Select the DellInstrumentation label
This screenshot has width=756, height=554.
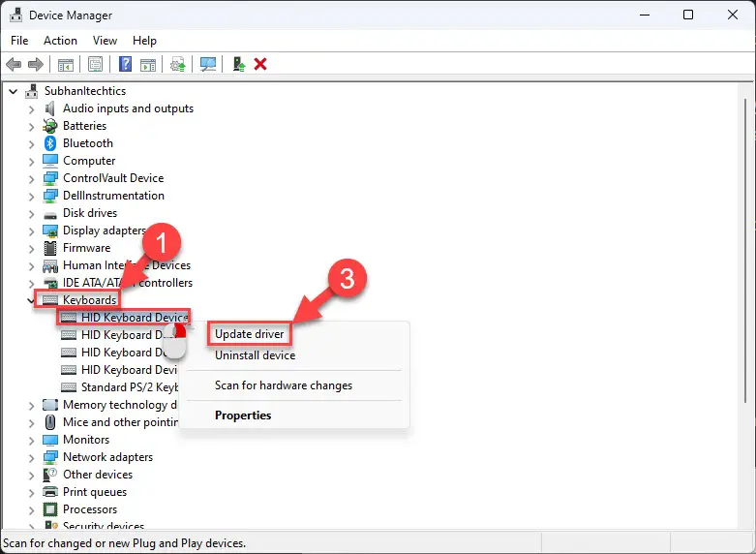tap(114, 196)
